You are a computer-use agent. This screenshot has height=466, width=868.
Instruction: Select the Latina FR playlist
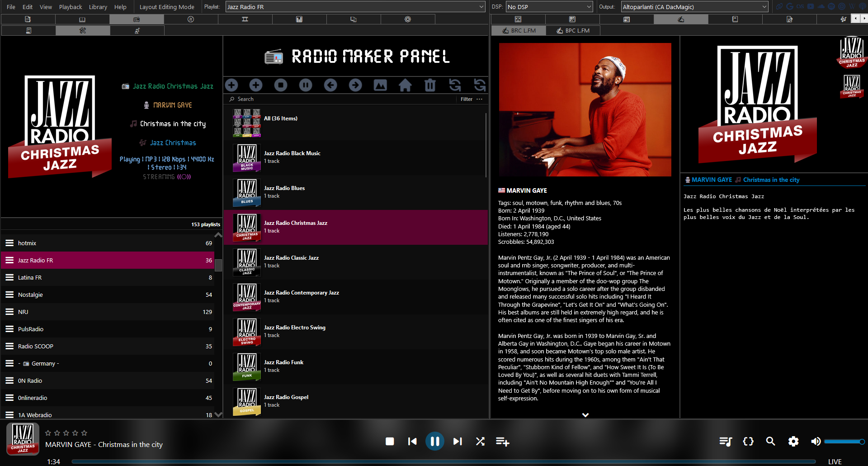coord(108,277)
